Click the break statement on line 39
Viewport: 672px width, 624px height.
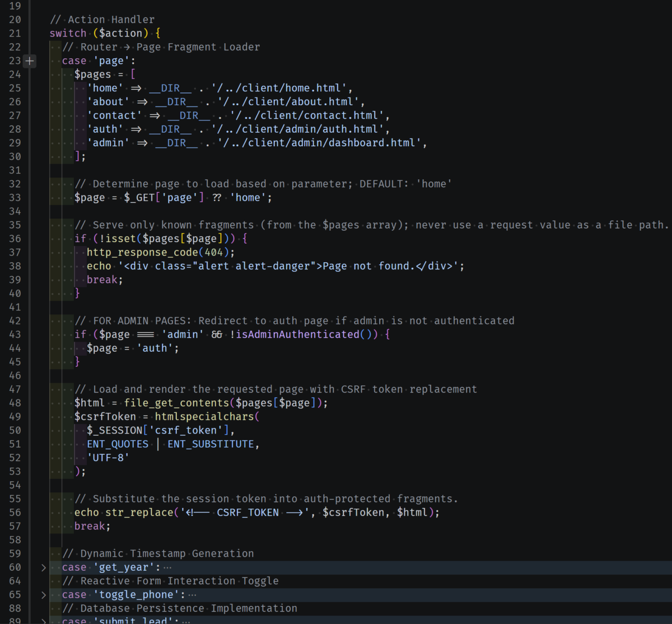102,280
